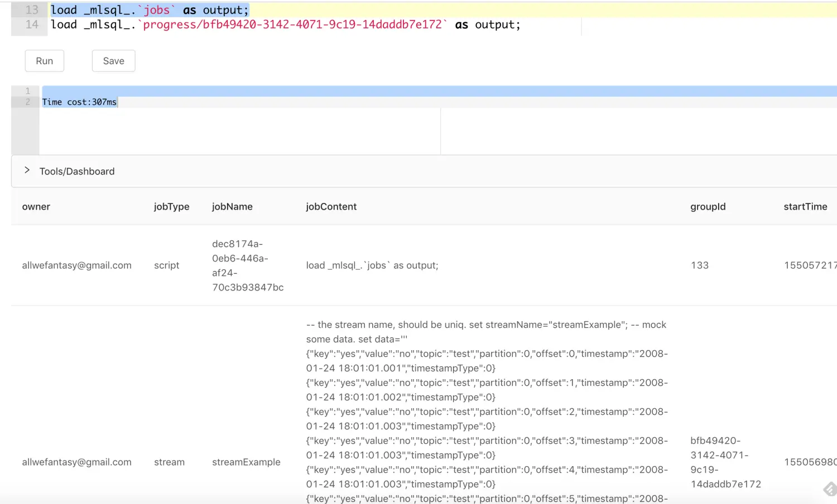Place cursor on line 14 progress load statement
Image resolution: width=837 pixels, height=504 pixels.
click(285, 25)
